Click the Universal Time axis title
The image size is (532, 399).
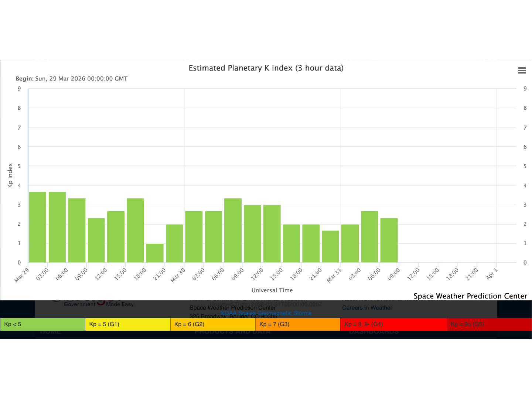272,290
